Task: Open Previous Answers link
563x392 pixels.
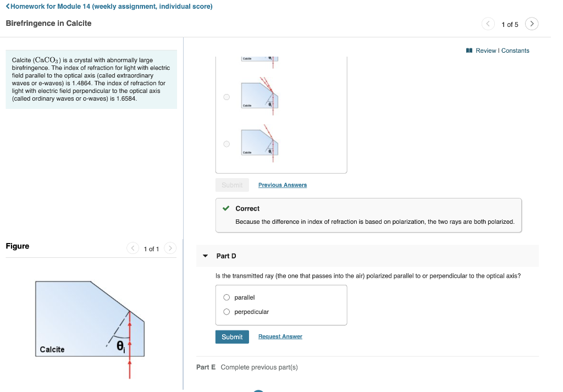Action: (283, 185)
